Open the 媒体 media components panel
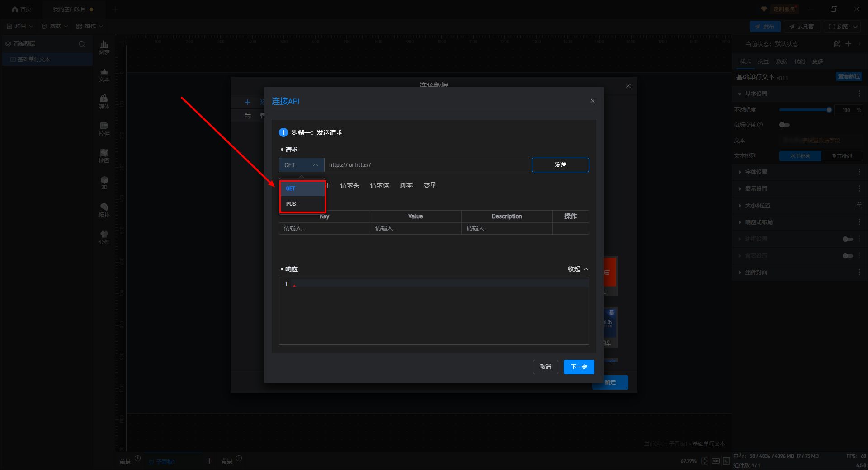 (x=104, y=102)
